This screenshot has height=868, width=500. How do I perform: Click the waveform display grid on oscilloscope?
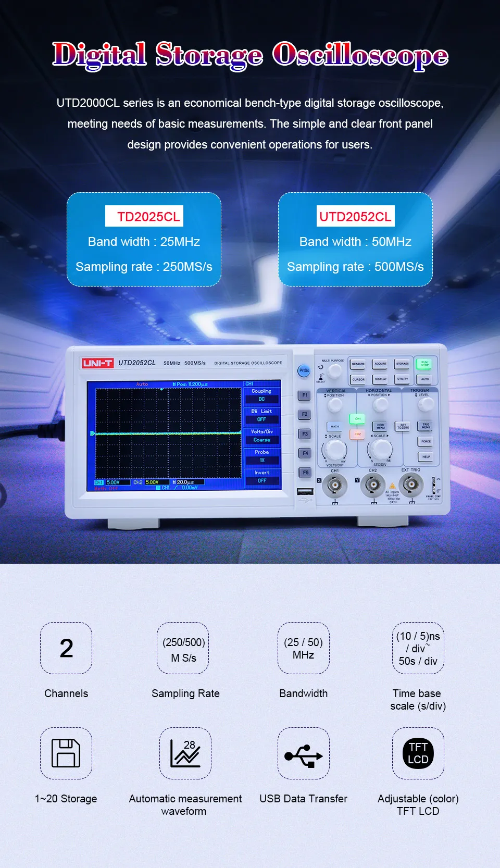click(168, 433)
